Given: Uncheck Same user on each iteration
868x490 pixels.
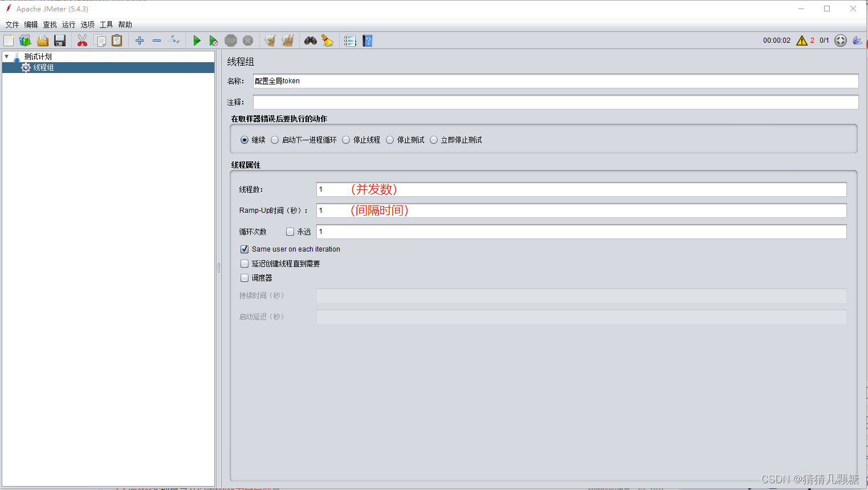Looking at the screenshot, I should coord(244,249).
